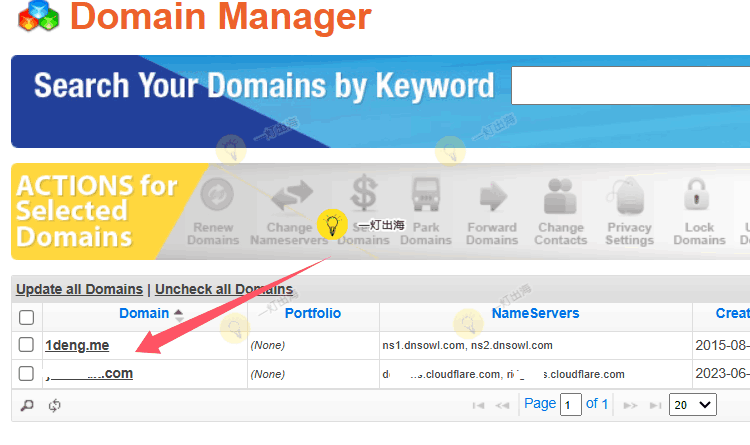Image resolution: width=750 pixels, height=445 pixels.
Task: Click the magnifier search icon below table
Action: [27, 405]
